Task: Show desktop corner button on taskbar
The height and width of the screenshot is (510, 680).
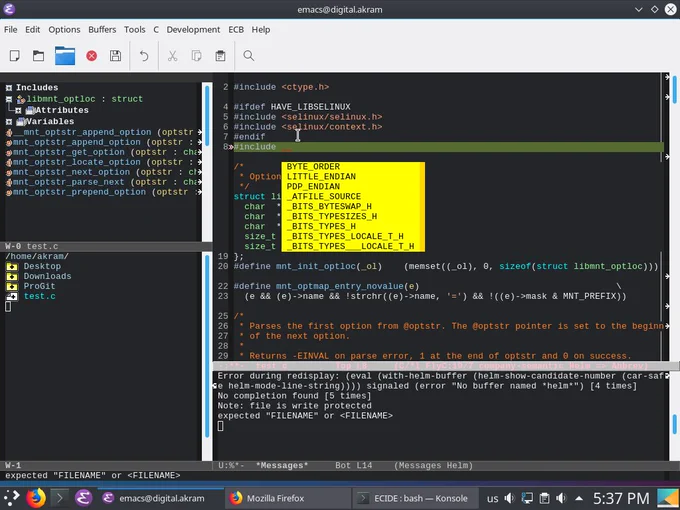Action: point(668,498)
